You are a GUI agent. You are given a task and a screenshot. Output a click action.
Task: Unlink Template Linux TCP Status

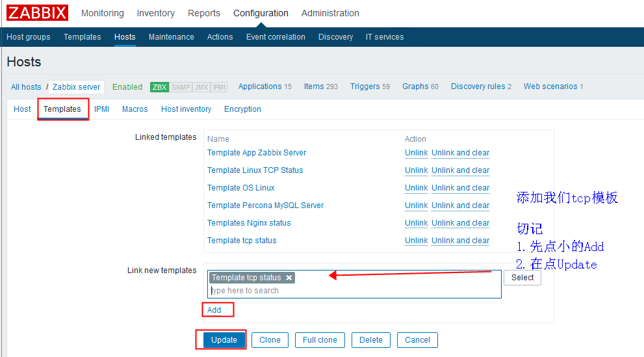pyautogui.click(x=416, y=170)
